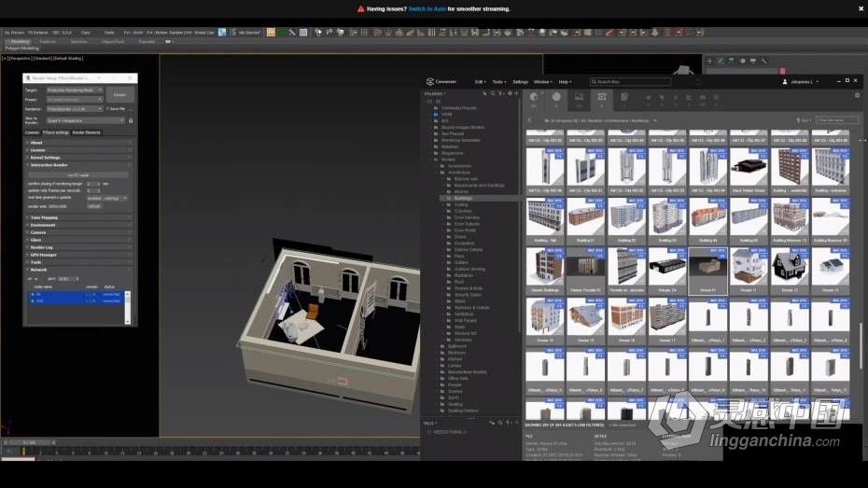The width and height of the screenshot is (868, 488).
Task: Click the Filter file name field
Action: (x=837, y=120)
